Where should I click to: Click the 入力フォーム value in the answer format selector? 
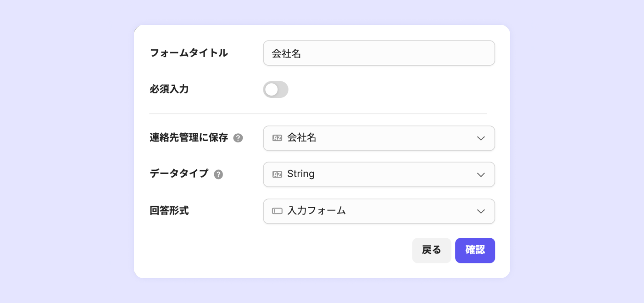coord(316,211)
